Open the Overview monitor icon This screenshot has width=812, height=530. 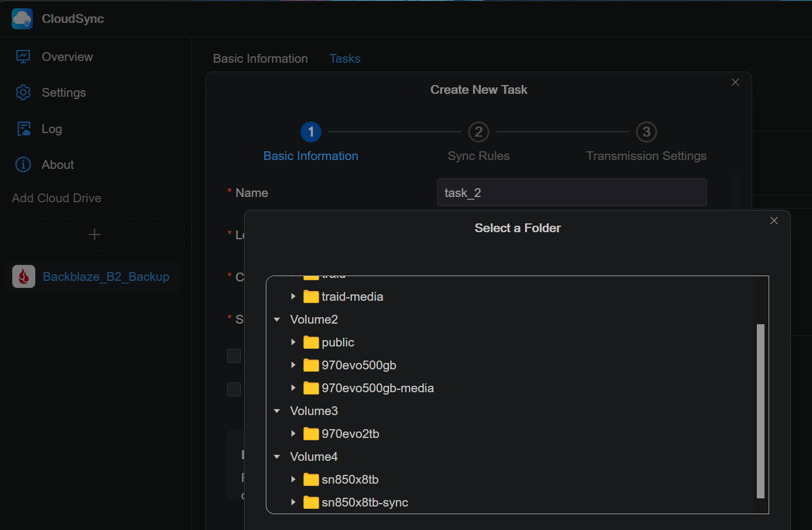[x=23, y=57]
